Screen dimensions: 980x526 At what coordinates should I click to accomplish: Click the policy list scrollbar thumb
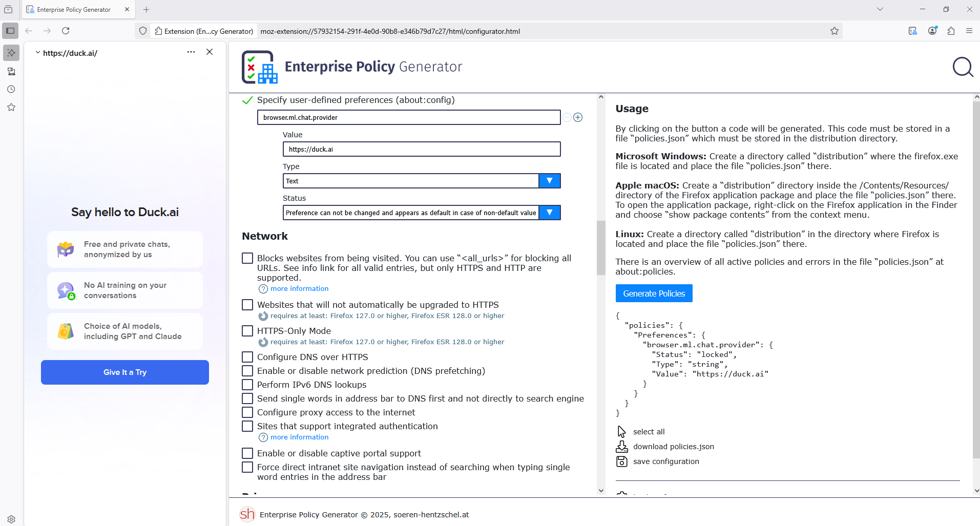601,248
